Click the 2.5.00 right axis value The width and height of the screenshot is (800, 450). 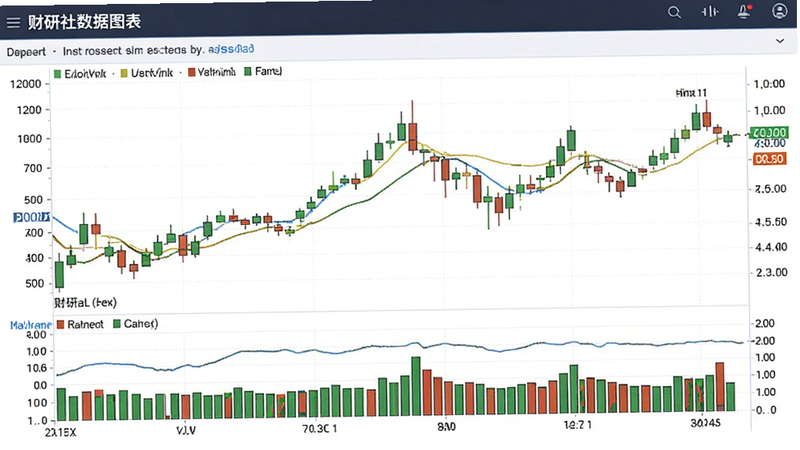pyautogui.click(x=770, y=189)
